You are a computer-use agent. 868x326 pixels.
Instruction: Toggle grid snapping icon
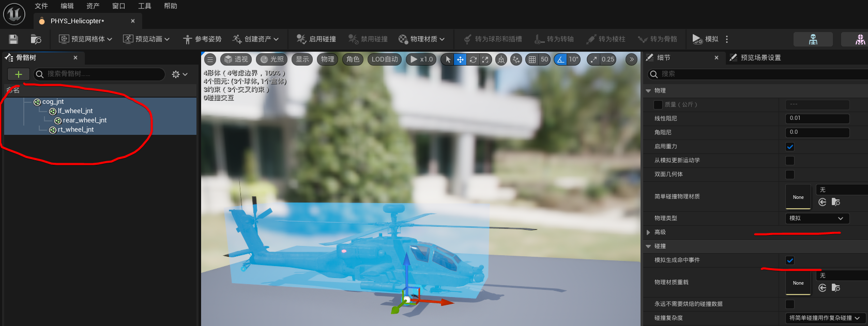point(532,59)
